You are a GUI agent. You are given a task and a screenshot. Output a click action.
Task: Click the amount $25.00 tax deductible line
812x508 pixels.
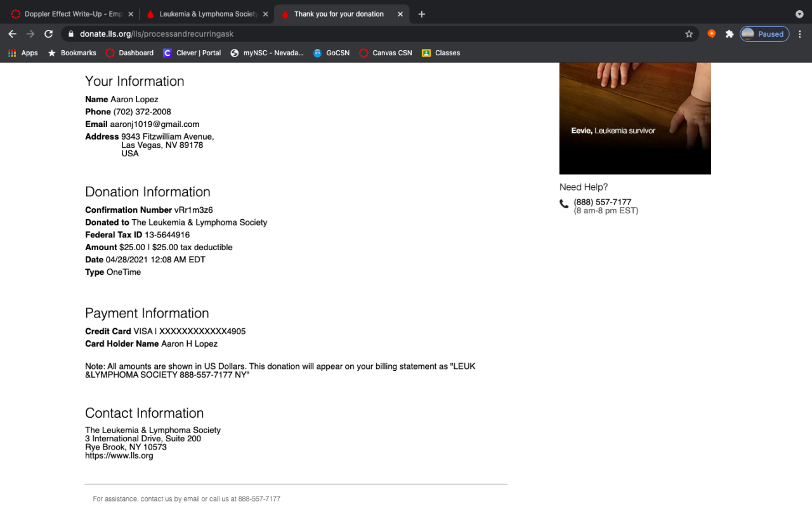point(159,248)
